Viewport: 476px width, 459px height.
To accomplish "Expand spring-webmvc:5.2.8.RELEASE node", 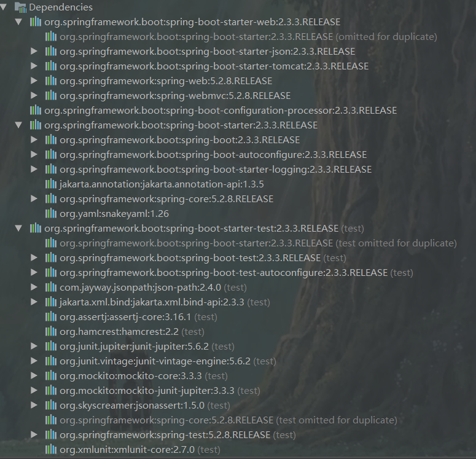I will (x=34, y=96).
